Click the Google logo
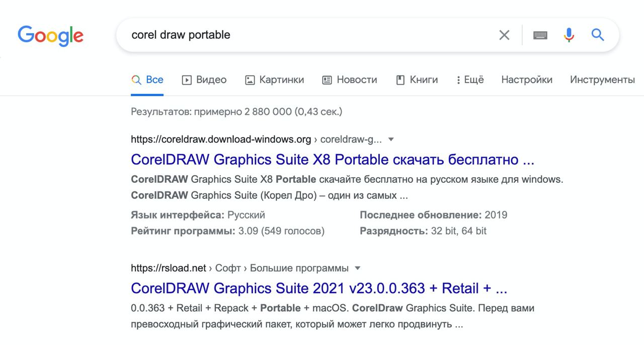This screenshot has height=345, width=644. pyautogui.click(x=50, y=35)
